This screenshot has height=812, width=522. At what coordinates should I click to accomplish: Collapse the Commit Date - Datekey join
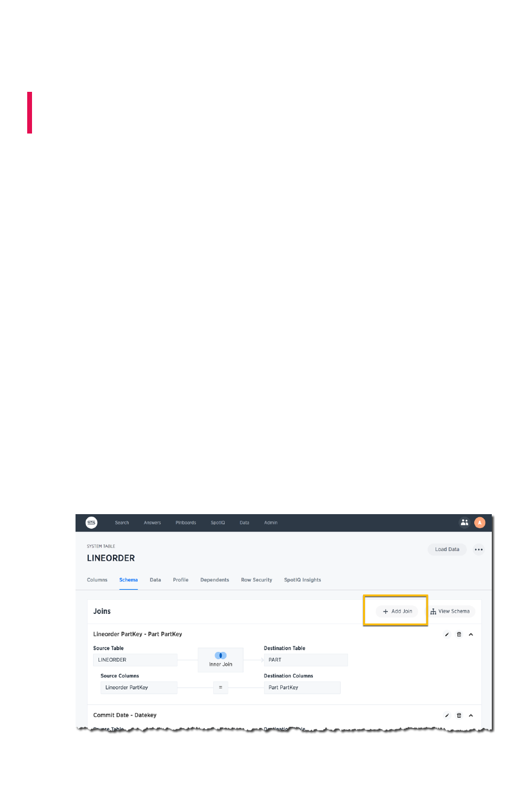click(471, 715)
